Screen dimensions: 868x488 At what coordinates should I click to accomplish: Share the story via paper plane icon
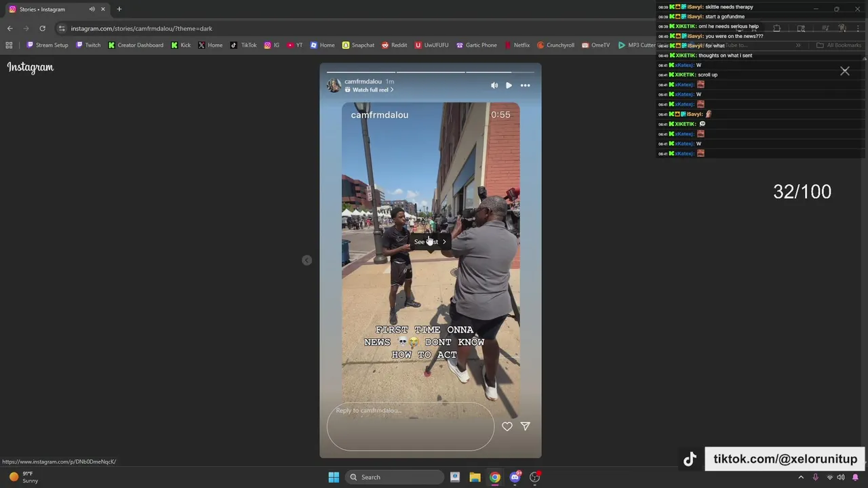525,426
